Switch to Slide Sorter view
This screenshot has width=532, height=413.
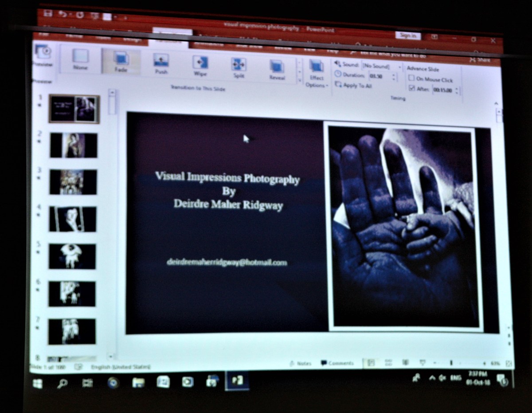click(x=388, y=363)
